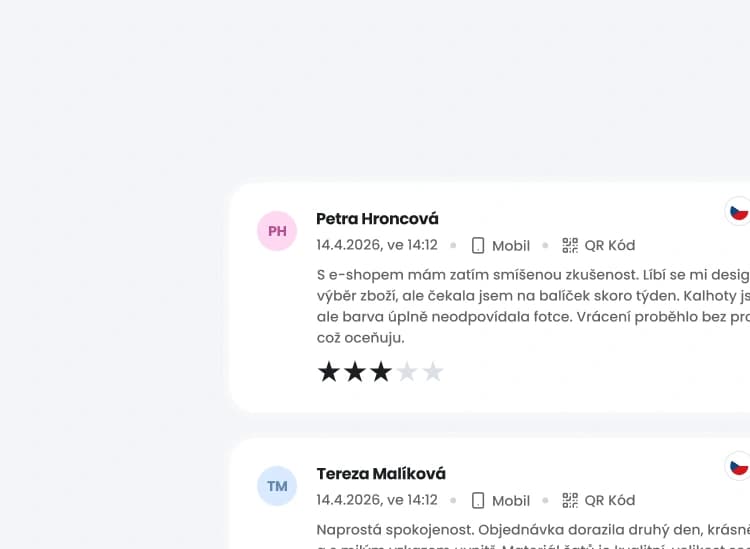750x549 pixels.
Task: Select the fourth grey star in Petra's rating
Action: point(407,372)
